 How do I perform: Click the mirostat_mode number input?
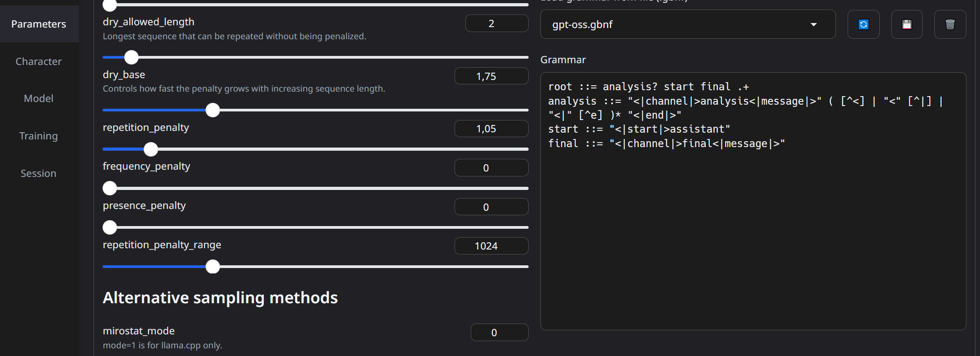499,333
